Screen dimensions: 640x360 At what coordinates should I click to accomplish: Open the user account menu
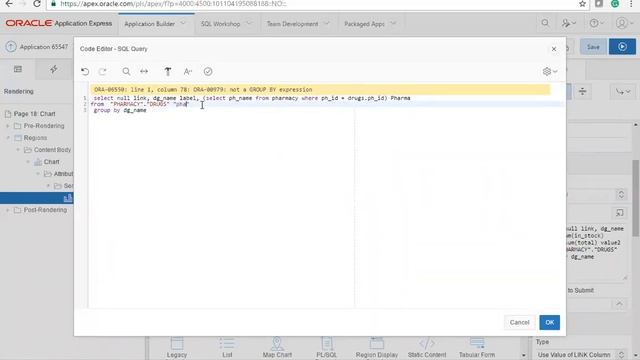coord(624,23)
